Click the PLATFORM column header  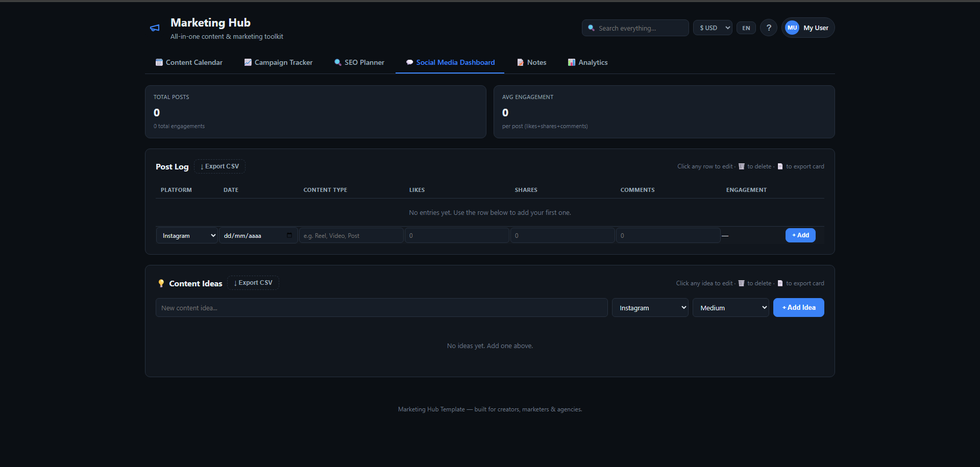[176, 190]
